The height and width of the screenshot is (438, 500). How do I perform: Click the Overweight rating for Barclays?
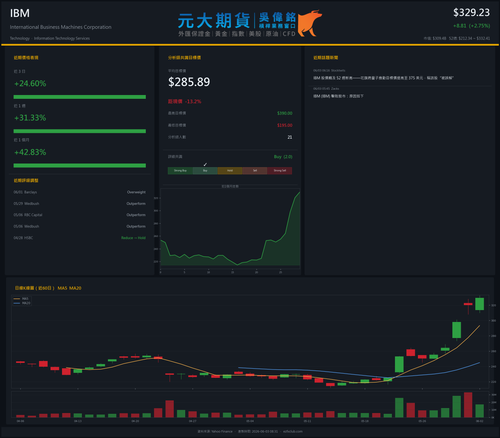(x=136, y=192)
